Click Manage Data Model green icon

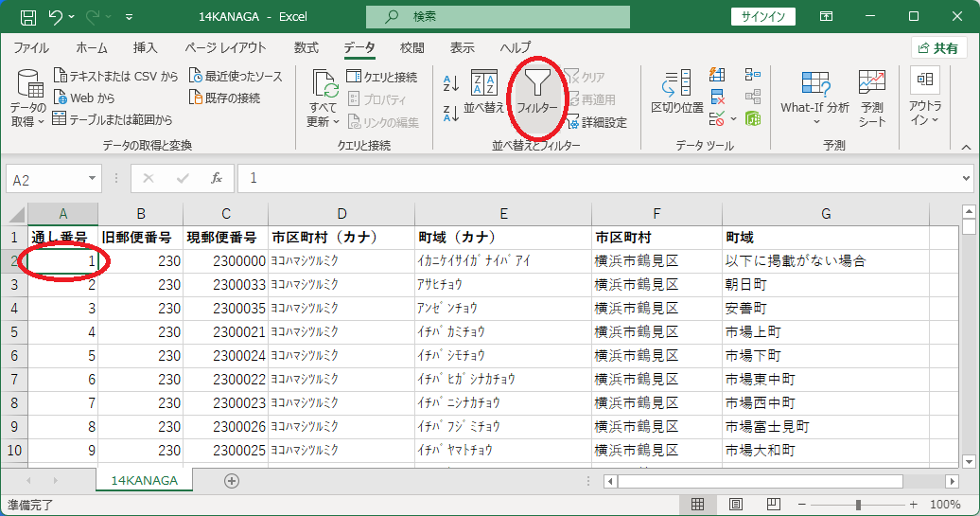753,118
